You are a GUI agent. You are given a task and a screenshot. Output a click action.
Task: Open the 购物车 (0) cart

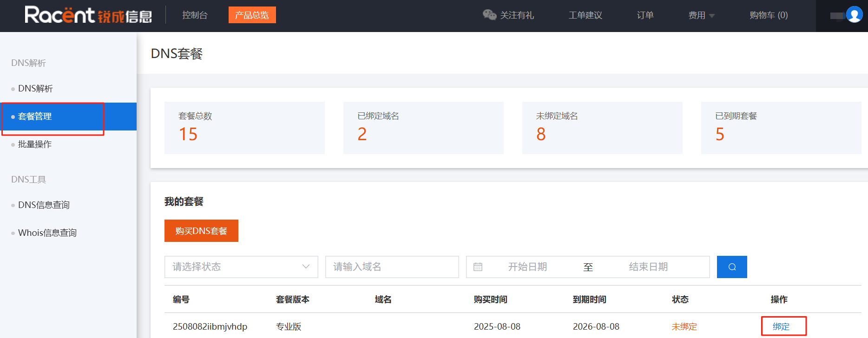768,15
